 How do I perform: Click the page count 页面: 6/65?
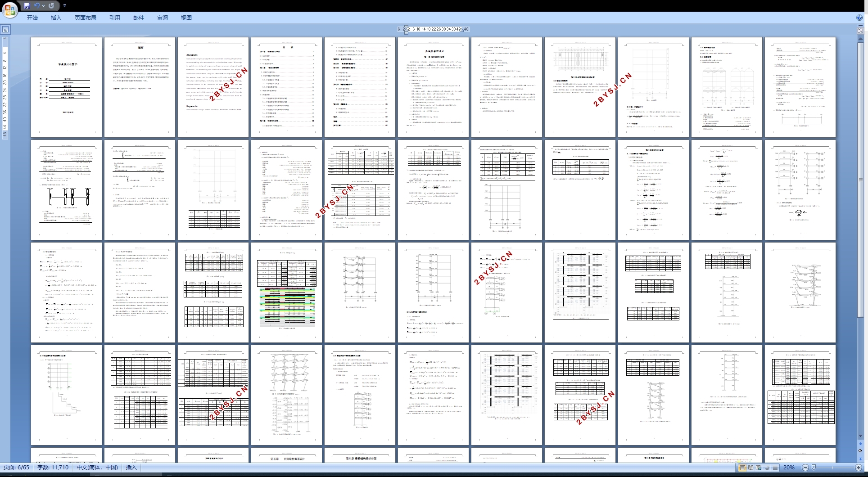16,468
